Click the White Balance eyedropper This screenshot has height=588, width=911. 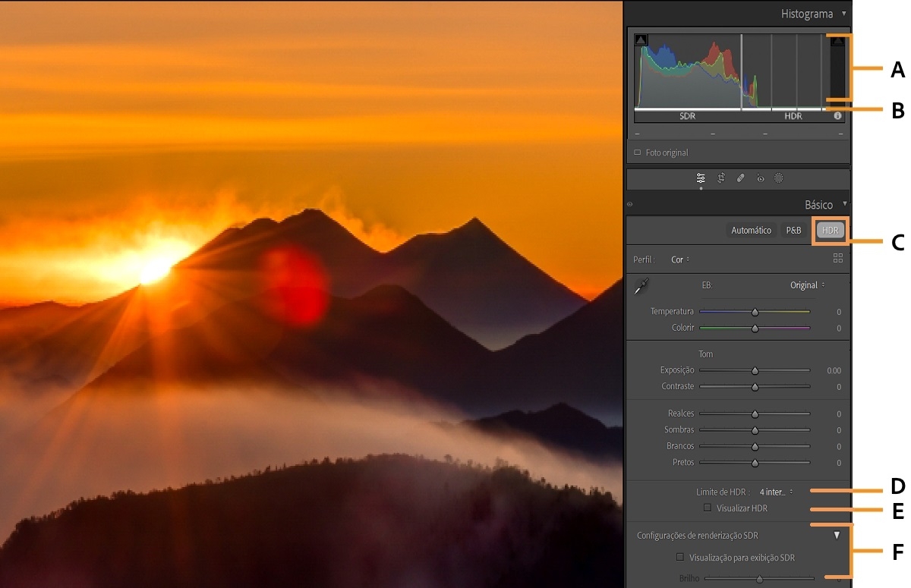pyautogui.click(x=642, y=285)
